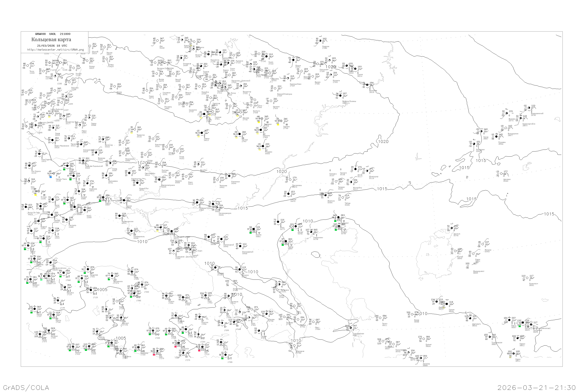Click the half-filled station circle at Туркменабат 38687
This screenshot has width=588, height=392.
(489, 337)
